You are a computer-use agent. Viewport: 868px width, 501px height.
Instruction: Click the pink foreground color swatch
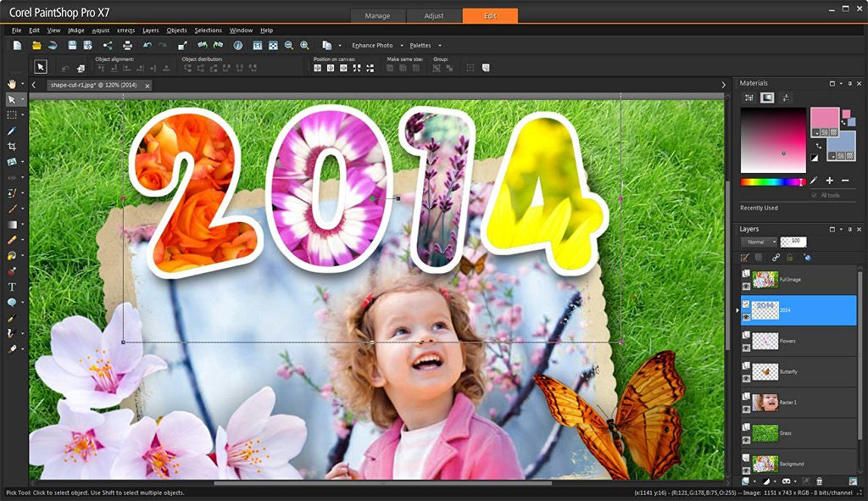tap(823, 118)
